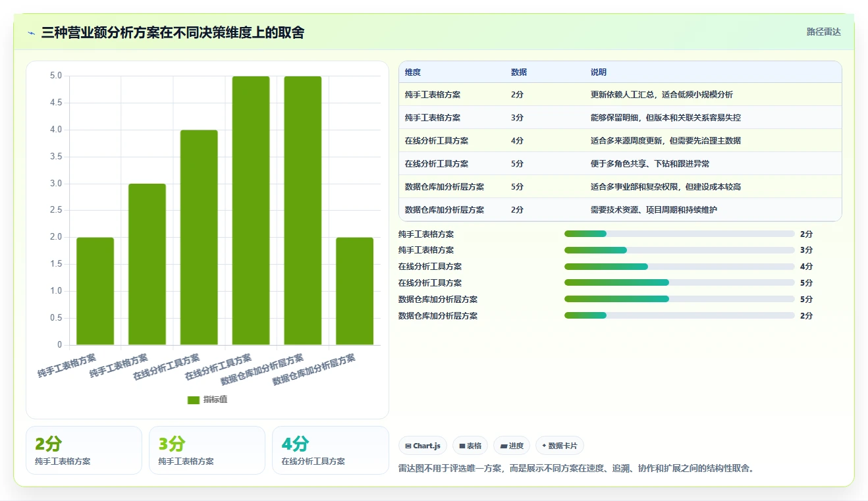Viewport: 868px width, 501px height.
Task: Click the 在线分析工具方案 progress bar showing 5分
Action: click(680, 282)
